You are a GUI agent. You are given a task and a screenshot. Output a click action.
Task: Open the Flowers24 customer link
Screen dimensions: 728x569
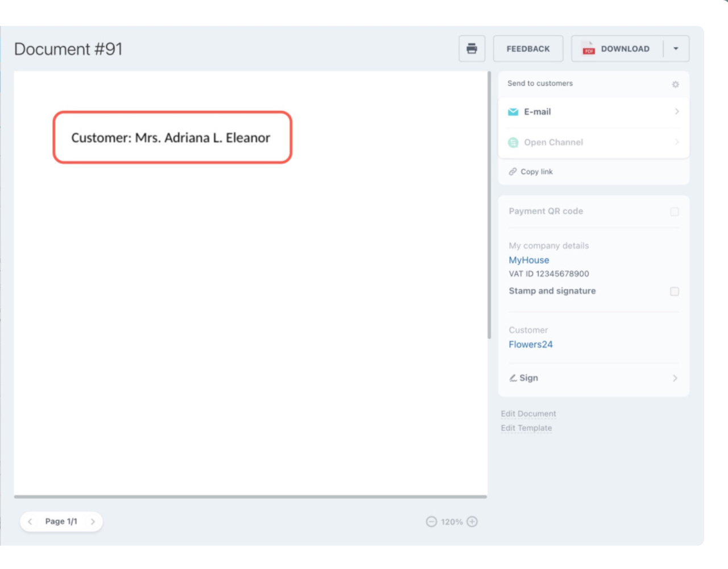(531, 344)
